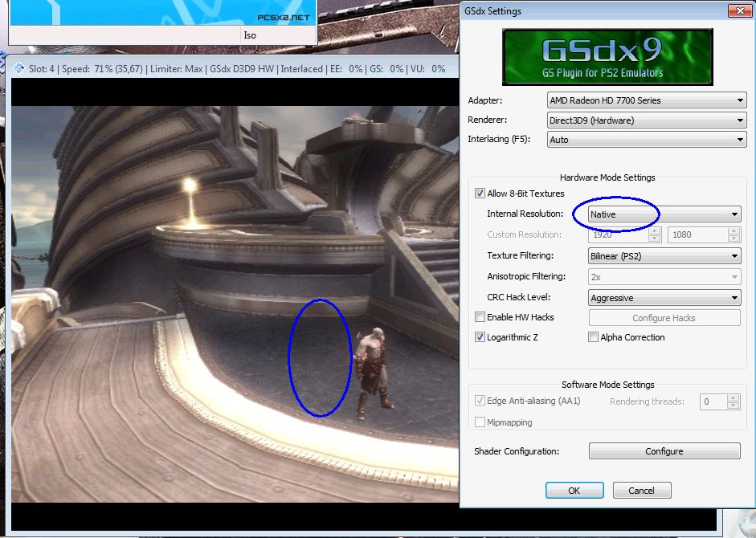Toggle the Mipmapping checkbox
The image size is (756, 538).
(x=480, y=422)
